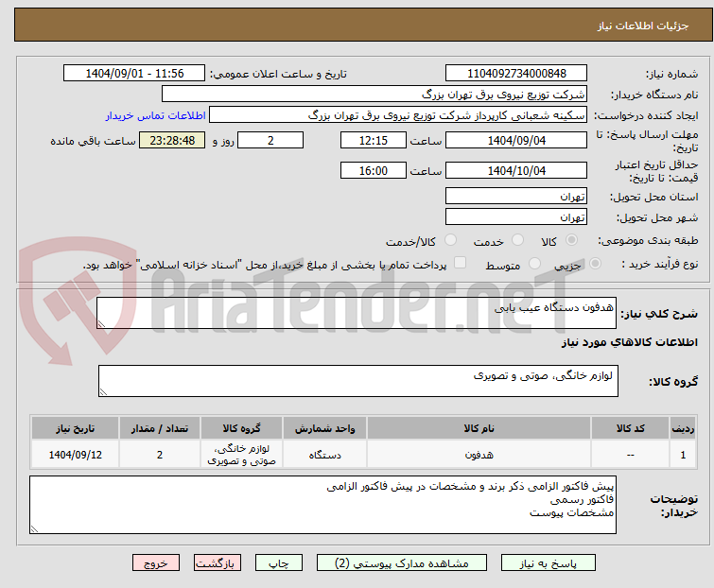714x588 pixels.
Task: Click the تعداد / مقدار column header
Action: tap(160, 428)
